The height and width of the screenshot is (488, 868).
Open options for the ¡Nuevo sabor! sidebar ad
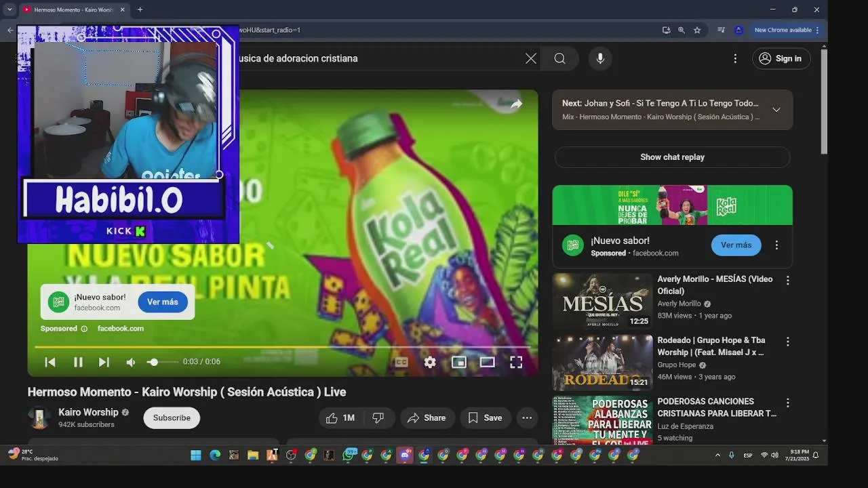pos(776,245)
